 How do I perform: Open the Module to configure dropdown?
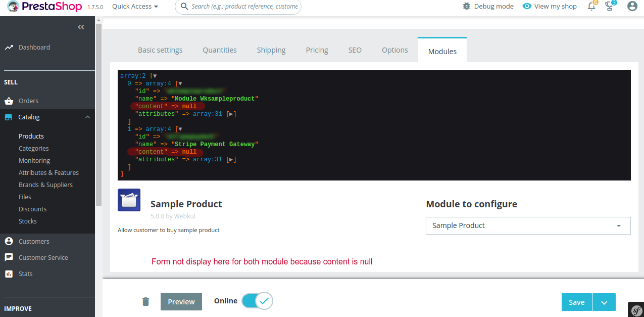point(528,225)
